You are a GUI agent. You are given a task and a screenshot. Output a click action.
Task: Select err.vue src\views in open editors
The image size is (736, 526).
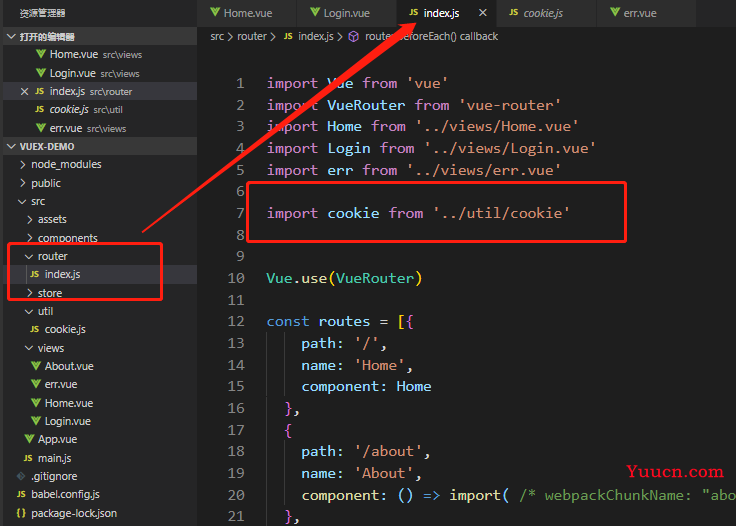(x=100, y=128)
